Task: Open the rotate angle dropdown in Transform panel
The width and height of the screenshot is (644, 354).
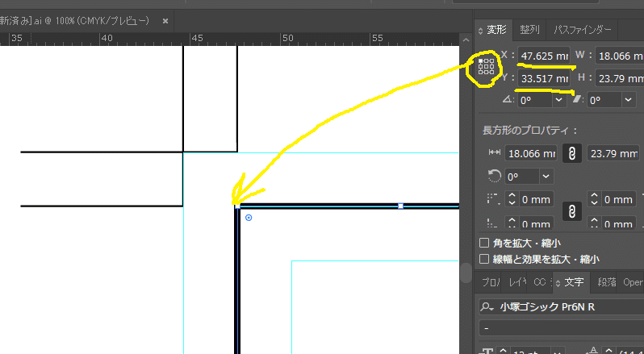Action: (x=558, y=100)
